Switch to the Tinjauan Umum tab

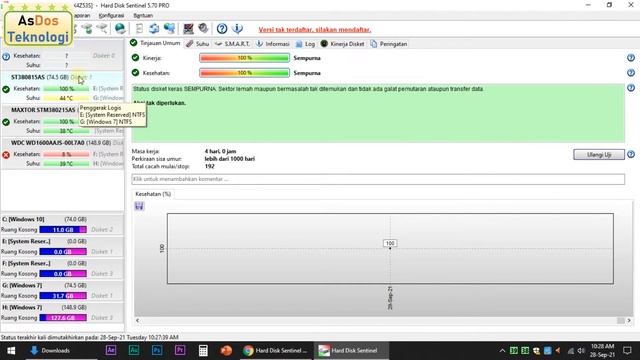(155, 43)
